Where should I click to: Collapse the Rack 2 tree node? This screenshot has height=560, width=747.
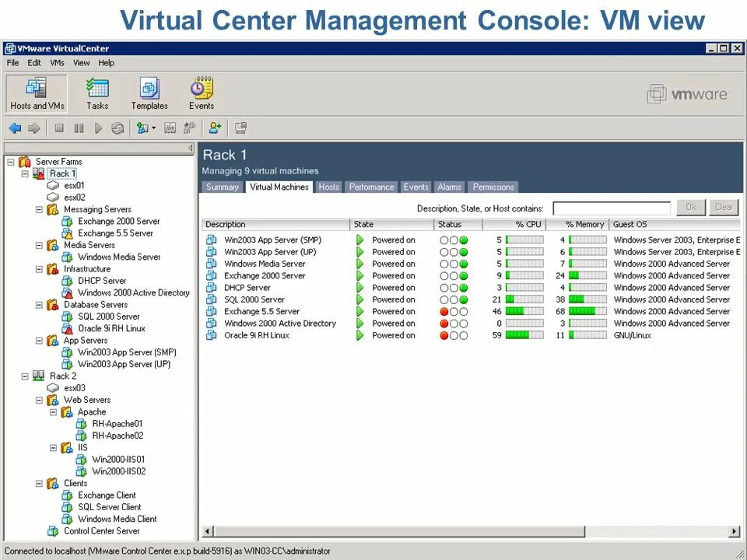[x=25, y=376]
